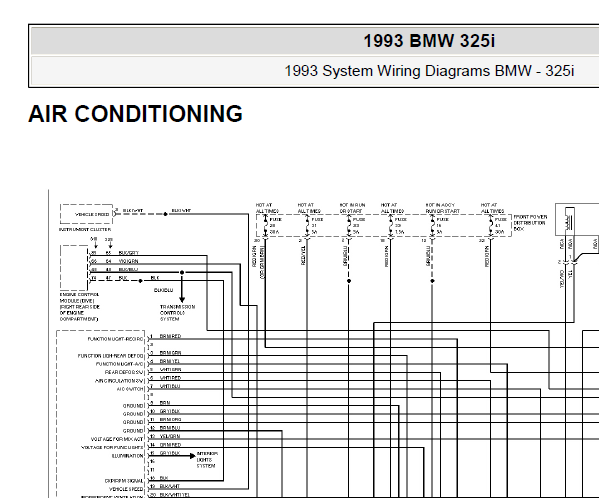The image size is (599, 498).
Task: Click the 'REAR DEFOG SW' pin label
Action: pyautogui.click(x=124, y=372)
